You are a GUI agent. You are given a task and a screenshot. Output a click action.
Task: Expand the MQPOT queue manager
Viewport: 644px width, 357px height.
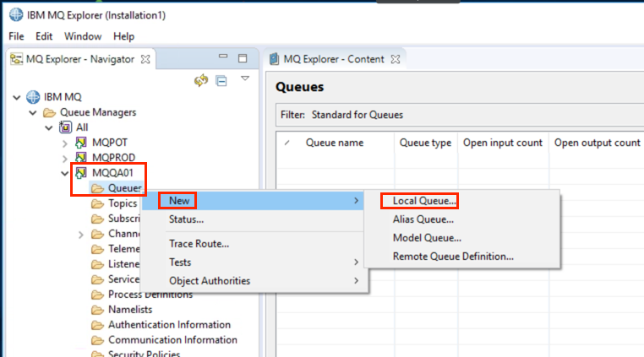tap(65, 143)
